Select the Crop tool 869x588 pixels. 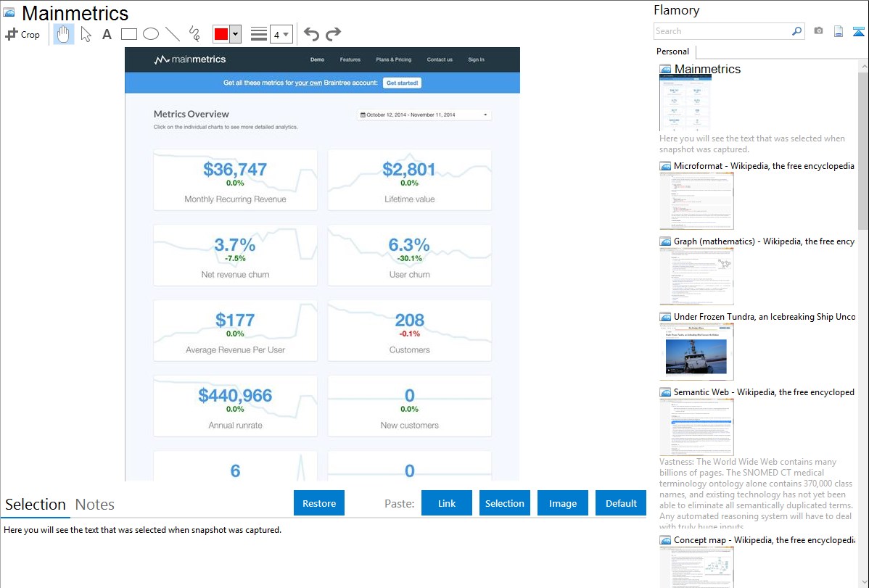pyautogui.click(x=22, y=34)
